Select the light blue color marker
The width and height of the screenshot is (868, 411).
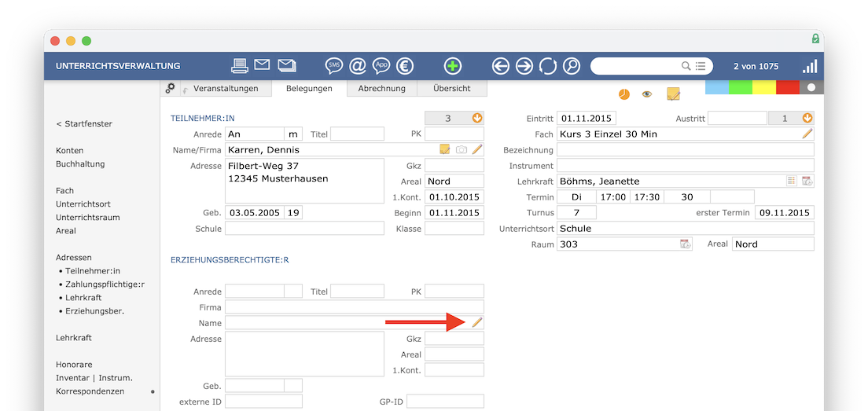point(717,87)
